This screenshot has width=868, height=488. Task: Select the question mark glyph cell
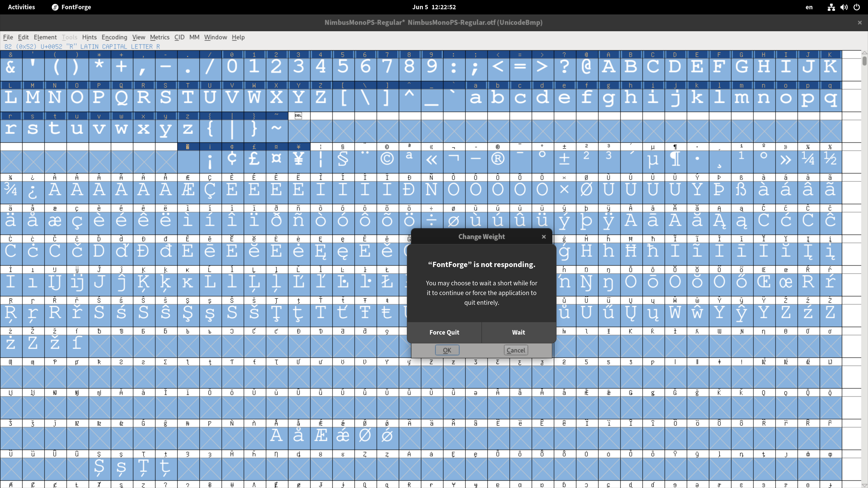[x=564, y=66]
